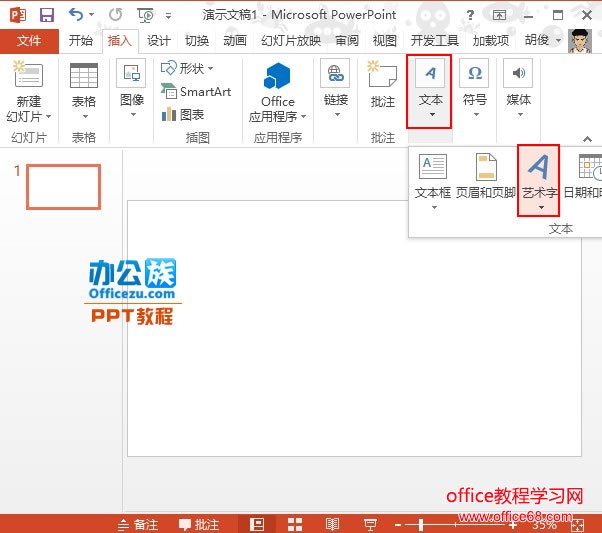Open the 链接 Links group button

click(x=336, y=89)
